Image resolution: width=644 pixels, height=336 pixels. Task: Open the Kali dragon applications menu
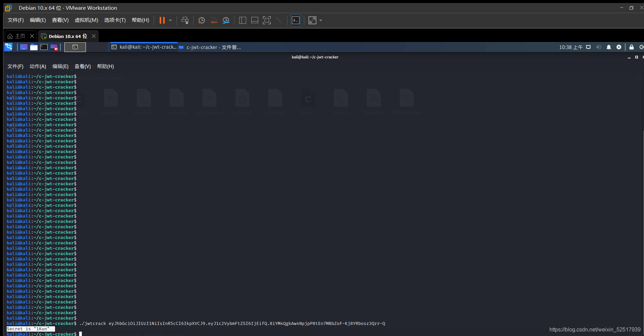point(8,47)
